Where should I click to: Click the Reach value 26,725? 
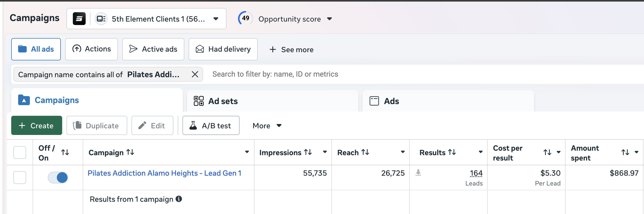(x=393, y=173)
